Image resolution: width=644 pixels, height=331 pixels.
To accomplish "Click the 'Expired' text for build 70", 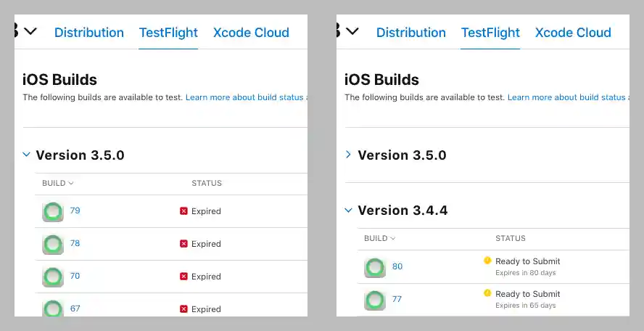I will click(x=206, y=277).
